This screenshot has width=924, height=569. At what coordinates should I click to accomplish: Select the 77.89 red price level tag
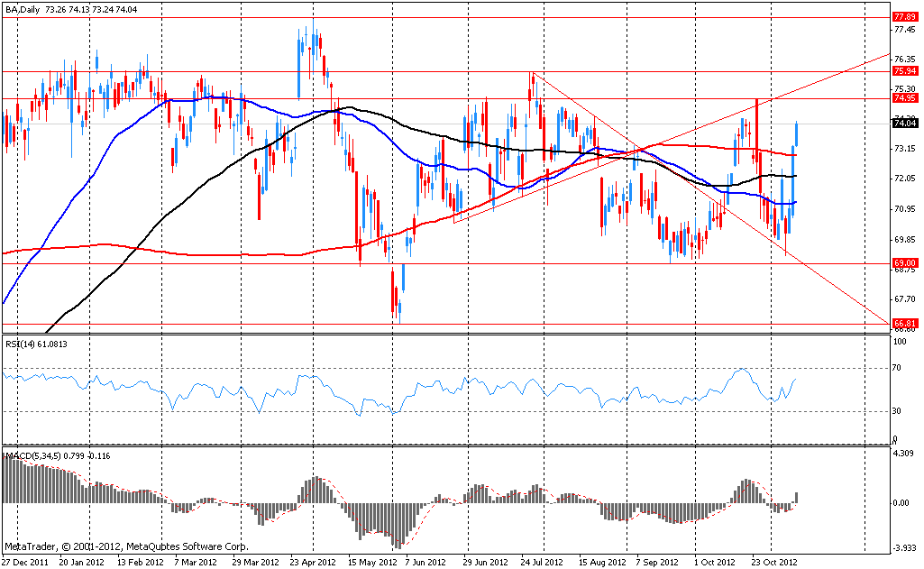coord(904,17)
